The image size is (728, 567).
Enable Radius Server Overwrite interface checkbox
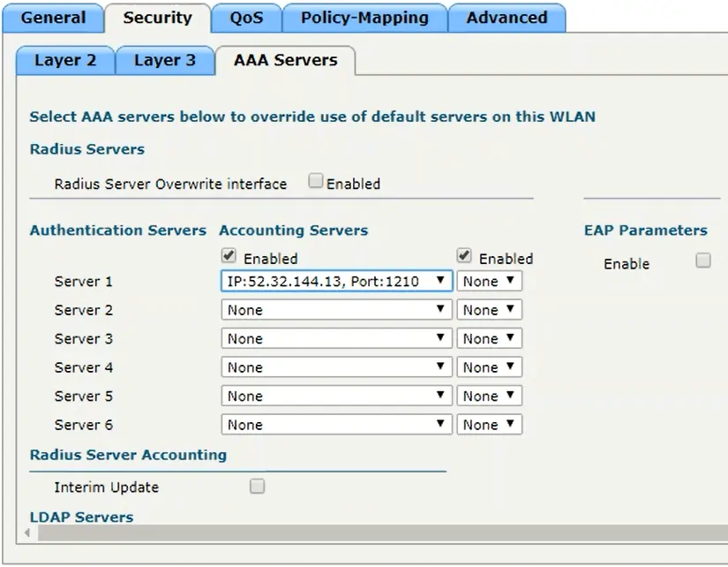point(316,182)
